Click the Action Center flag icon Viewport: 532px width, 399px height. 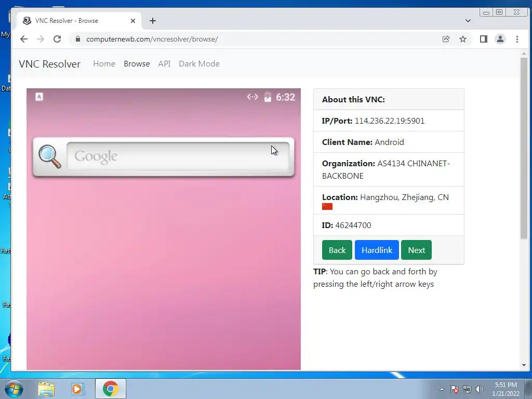click(x=454, y=389)
